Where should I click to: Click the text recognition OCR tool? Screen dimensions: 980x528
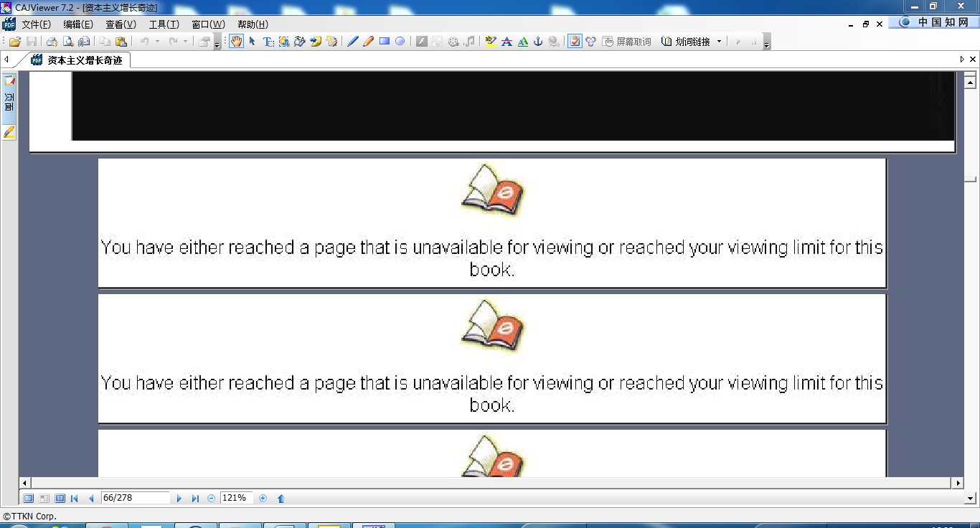300,42
